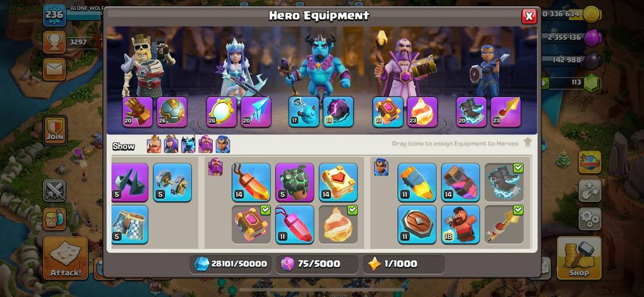Select the level 18 Hog Rider Puppet equipment
Image resolution: width=644 pixels, height=297 pixels.
pos(460,224)
